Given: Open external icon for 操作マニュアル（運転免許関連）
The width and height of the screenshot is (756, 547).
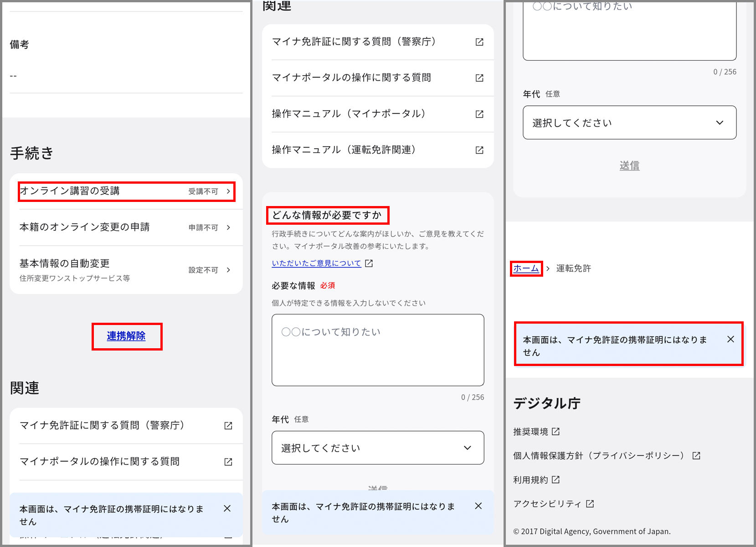Looking at the screenshot, I should tap(479, 150).
